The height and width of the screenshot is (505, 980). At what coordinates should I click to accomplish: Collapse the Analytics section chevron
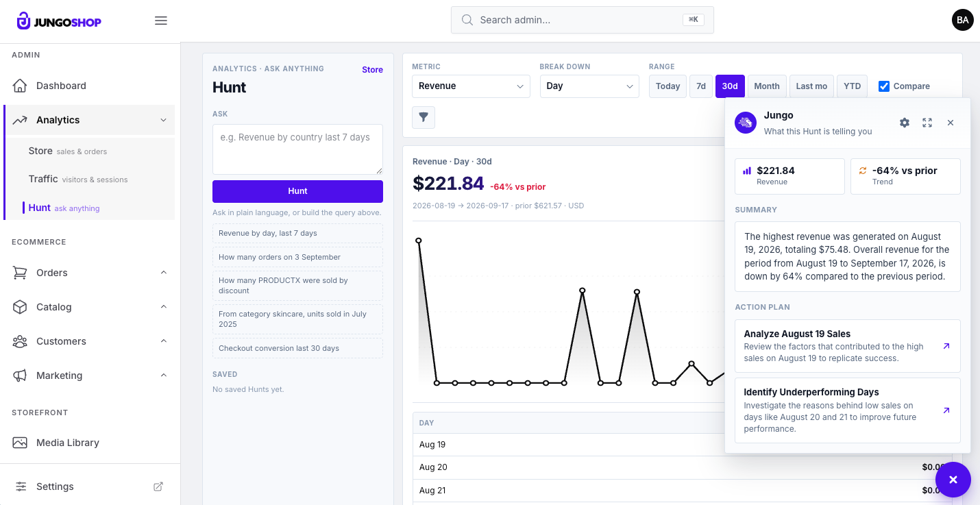click(x=163, y=120)
